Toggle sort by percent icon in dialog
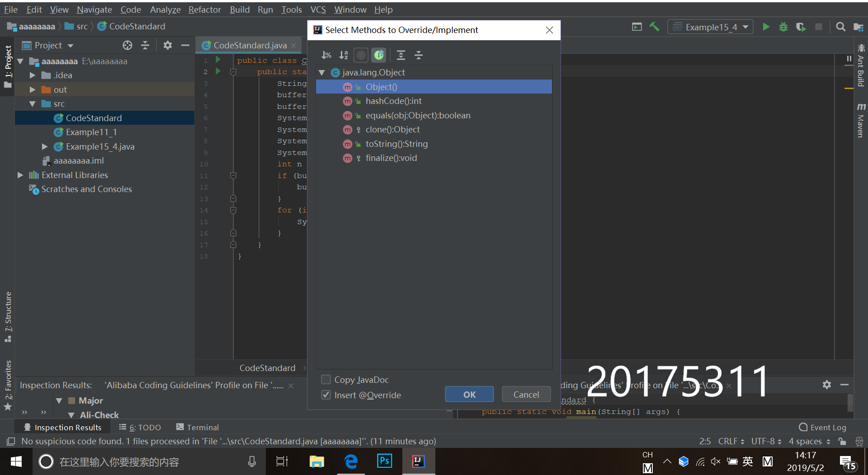This screenshot has width=868, height=475. (326, 55)
